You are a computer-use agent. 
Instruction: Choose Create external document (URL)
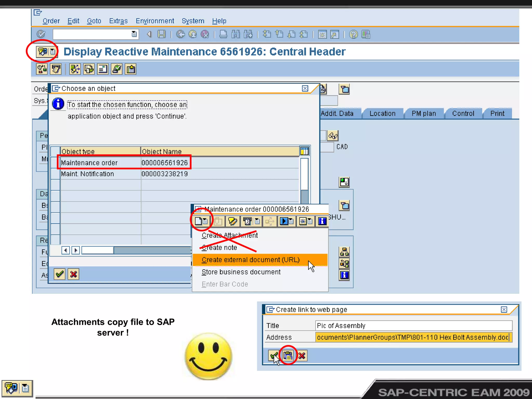[x=260, y=260]
